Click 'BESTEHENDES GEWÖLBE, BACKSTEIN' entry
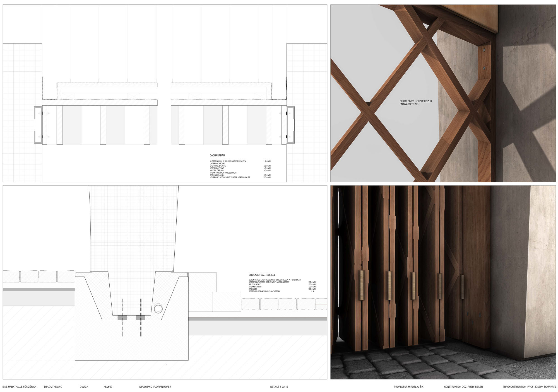Screen dimensions: 558x392 [264, 291]
